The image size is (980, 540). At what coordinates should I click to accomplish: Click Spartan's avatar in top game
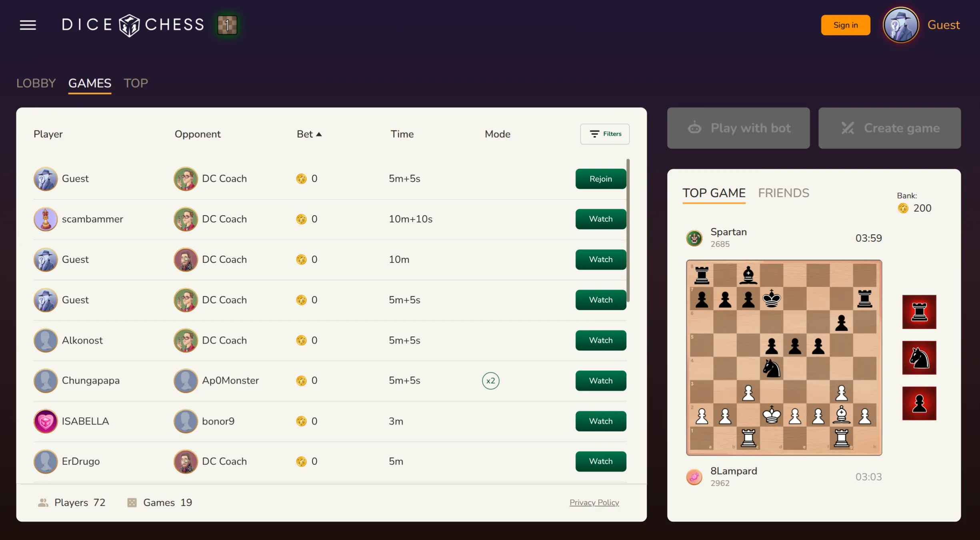click(694, 238)
